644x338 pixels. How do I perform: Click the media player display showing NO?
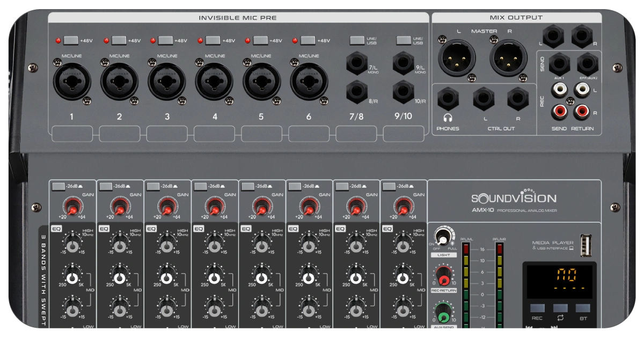point(559,281)
